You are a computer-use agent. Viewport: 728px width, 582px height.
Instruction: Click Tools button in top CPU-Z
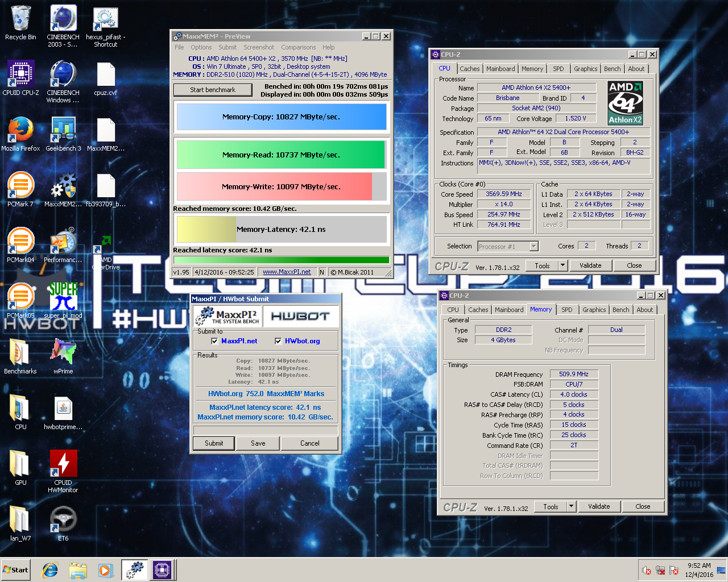pyautogui.click(x=542, y=265)
